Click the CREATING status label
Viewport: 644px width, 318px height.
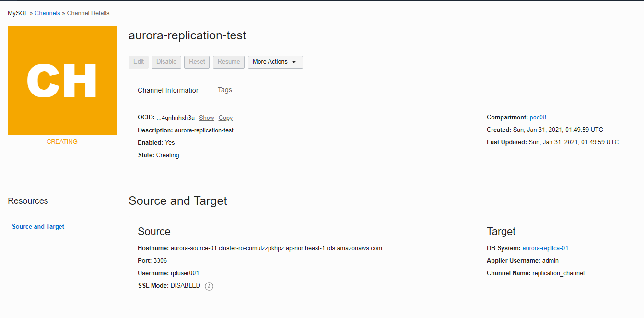(x=62, y=141)
